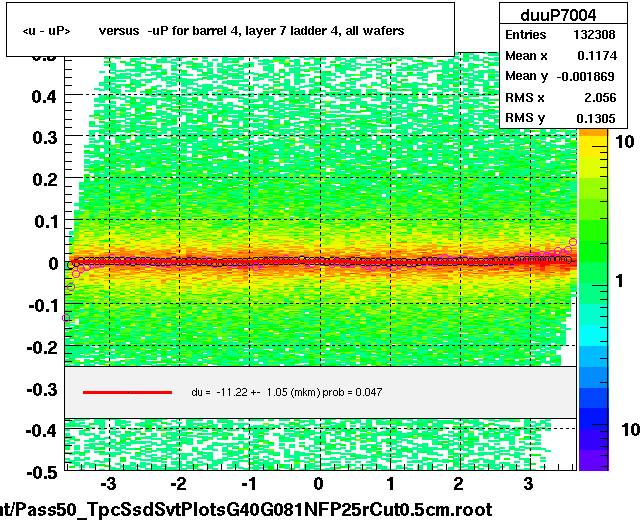The height and width of the screenshot is (523, 640).
Task: Click the x-axis label -2
Action: tap(178, 484)
